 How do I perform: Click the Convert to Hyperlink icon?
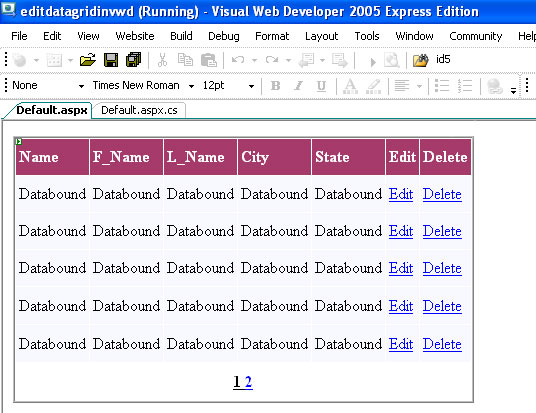coord(495,86)
